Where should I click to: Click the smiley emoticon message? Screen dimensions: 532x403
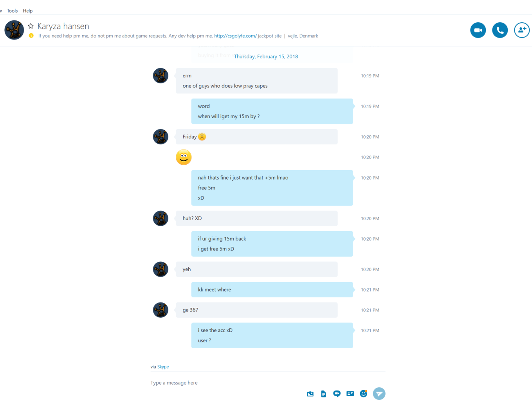pyautogui.click(x=184, y=157)
